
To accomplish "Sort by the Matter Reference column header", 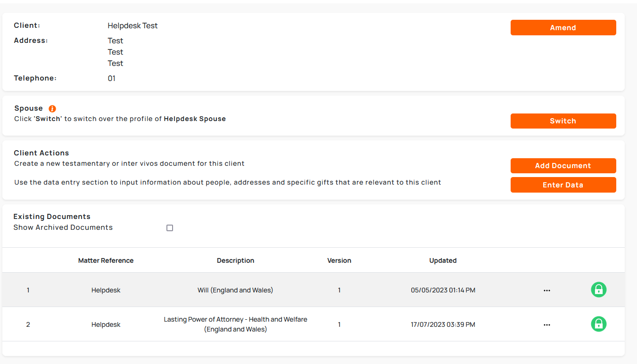I will point(106,260).
